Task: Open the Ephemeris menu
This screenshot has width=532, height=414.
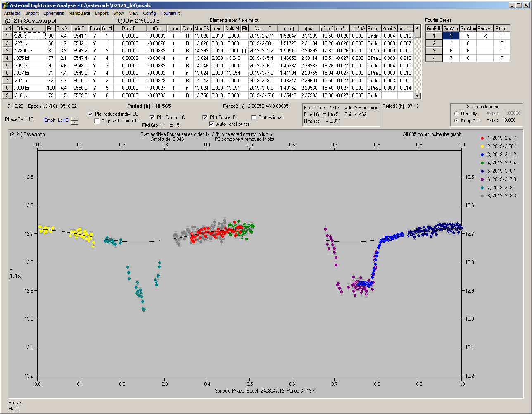Action: (x=54, y=13)
